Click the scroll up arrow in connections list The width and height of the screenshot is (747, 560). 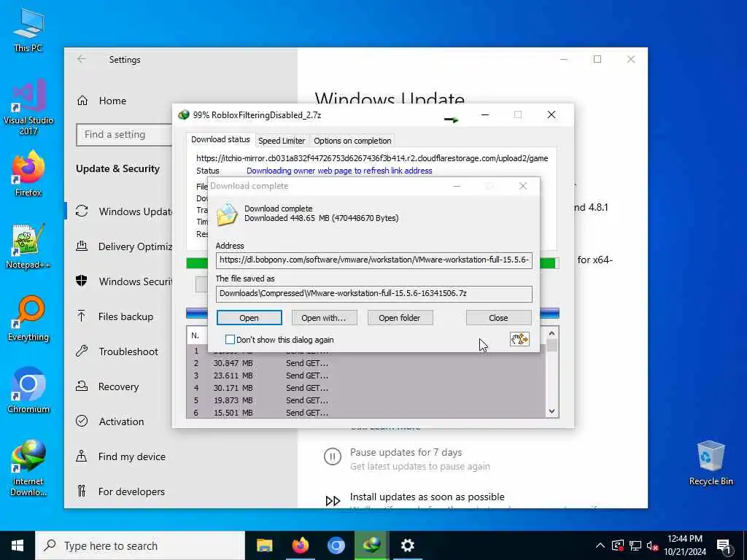point(551,334)
